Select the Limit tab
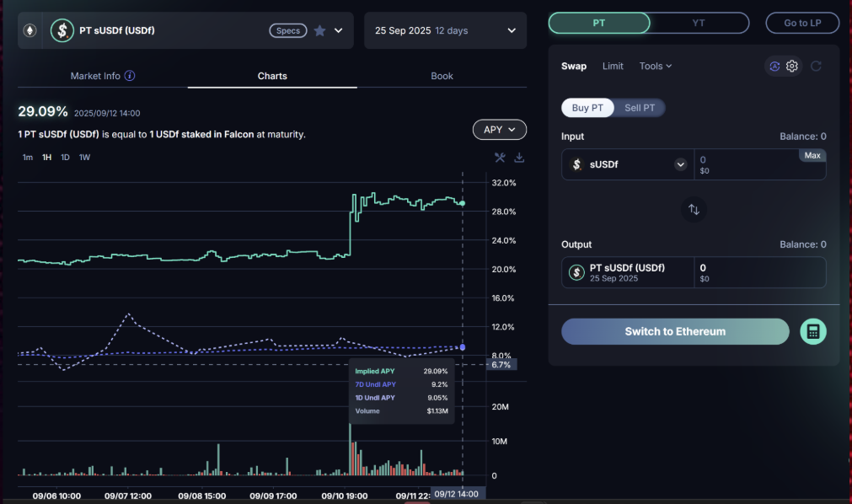Viewport: 852px width, 504px height. point(613,66)
